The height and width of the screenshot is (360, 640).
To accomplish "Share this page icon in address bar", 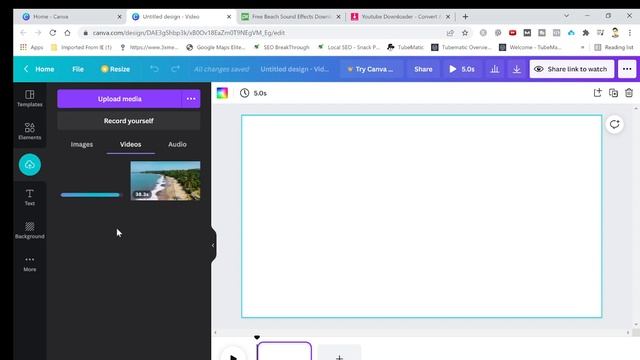I will tap(450, 33).
